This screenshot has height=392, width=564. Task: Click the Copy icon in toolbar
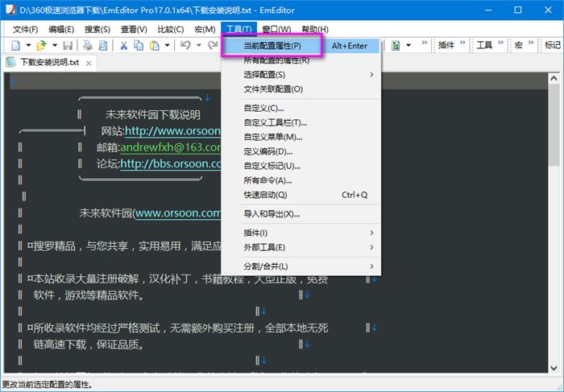(x=139, y=46)
